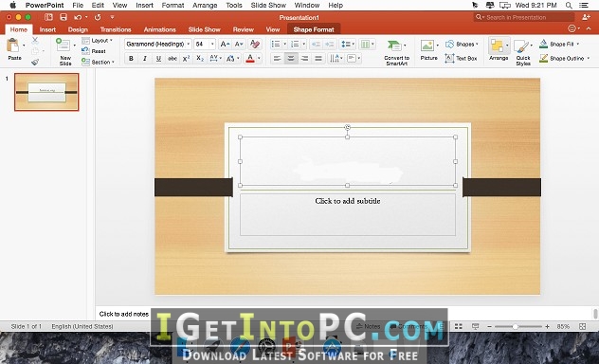This screenshot has width=599, height=364.
Task: Open Quick Styles gallery
Action: point(522,52)
